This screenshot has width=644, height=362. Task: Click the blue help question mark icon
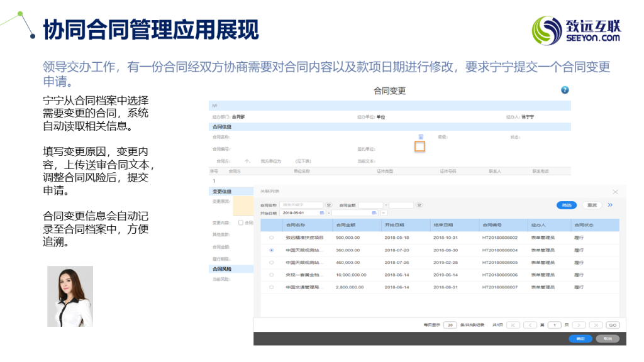coord(565,90)
